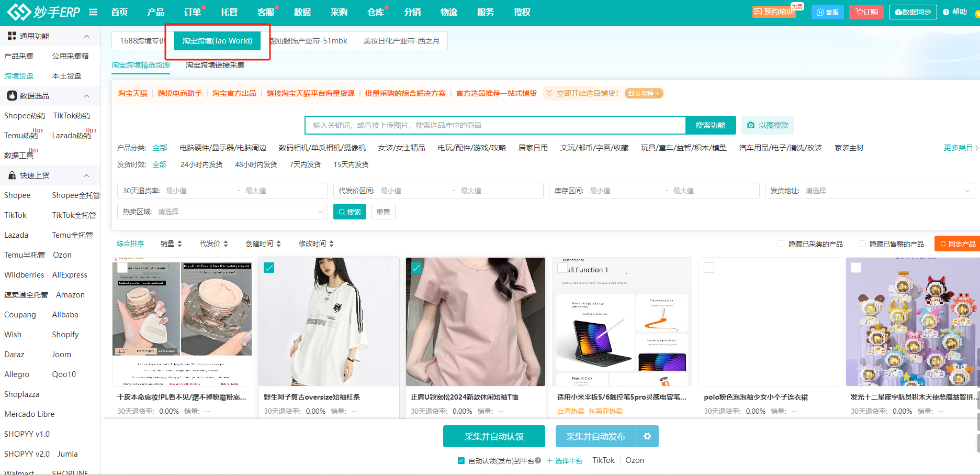The height and width of the screenshot is (475, 980).
Task: Click the 同步产品 refresh button
Action: [x=957, y=244]
